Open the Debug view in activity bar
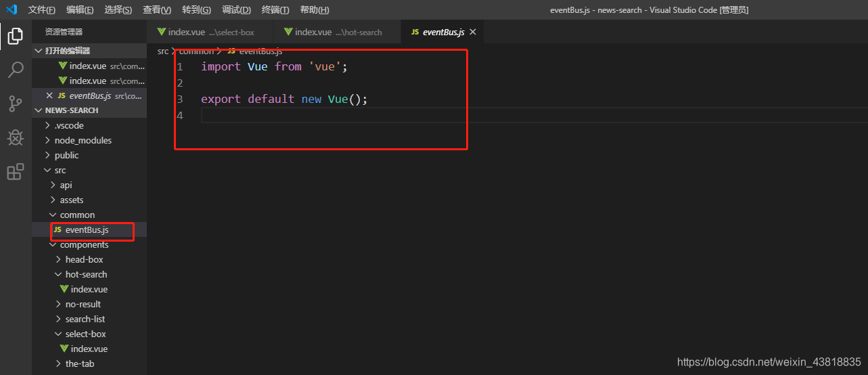This screenshot has width=868, height=375. tap(15, 137)
